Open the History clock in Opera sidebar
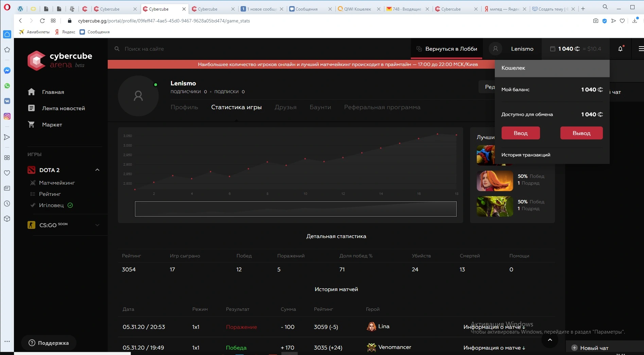The height and width of the screenshot is (355, 644). click(x=7, y=203)
